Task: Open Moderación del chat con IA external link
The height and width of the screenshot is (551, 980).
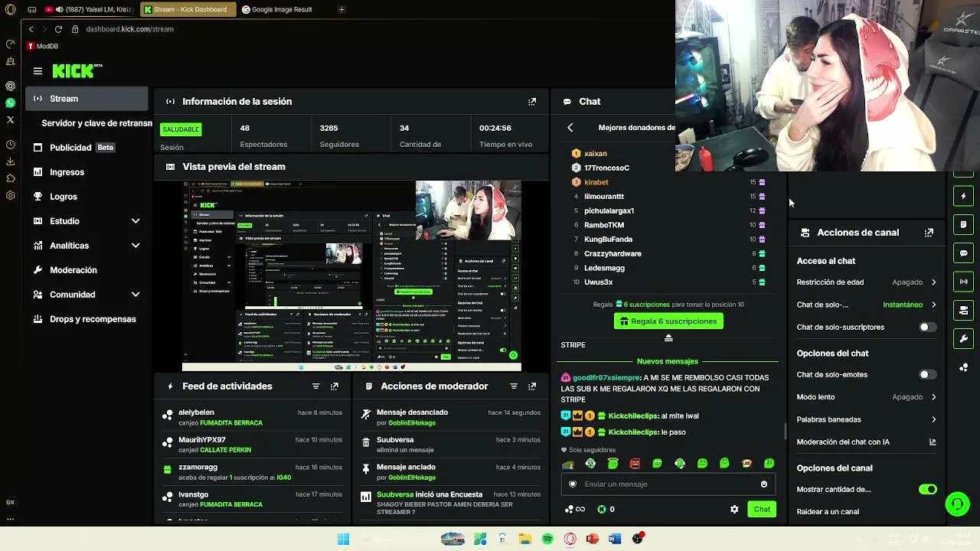Action: (933, 442)
